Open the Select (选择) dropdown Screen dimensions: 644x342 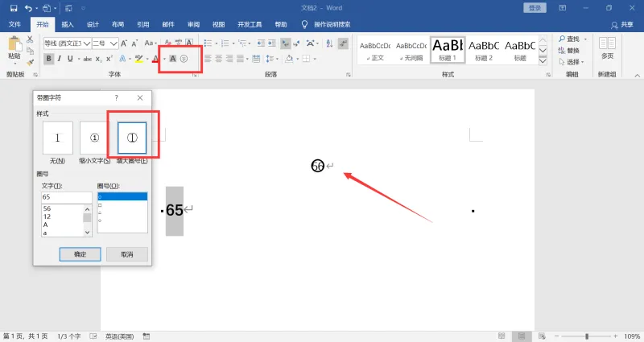click(572, 62)
